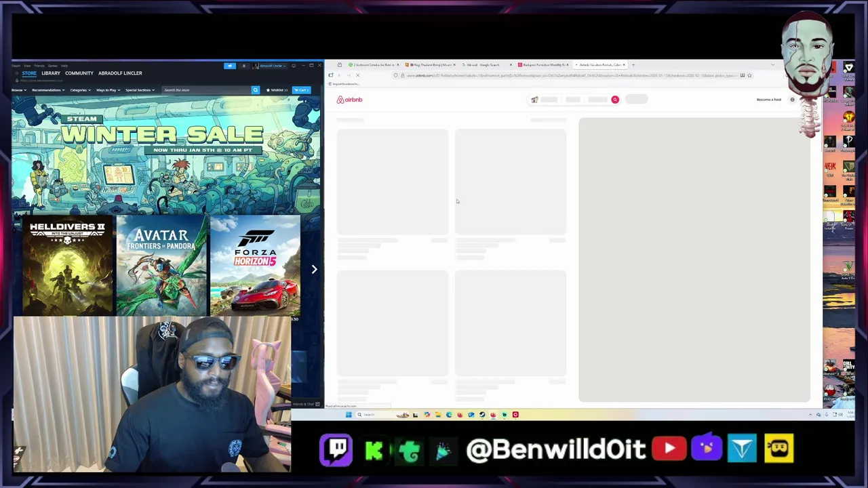The height and width of the screenshot is (488, 868).
Task: Open Helldivers II game tile
Action: 67,266
